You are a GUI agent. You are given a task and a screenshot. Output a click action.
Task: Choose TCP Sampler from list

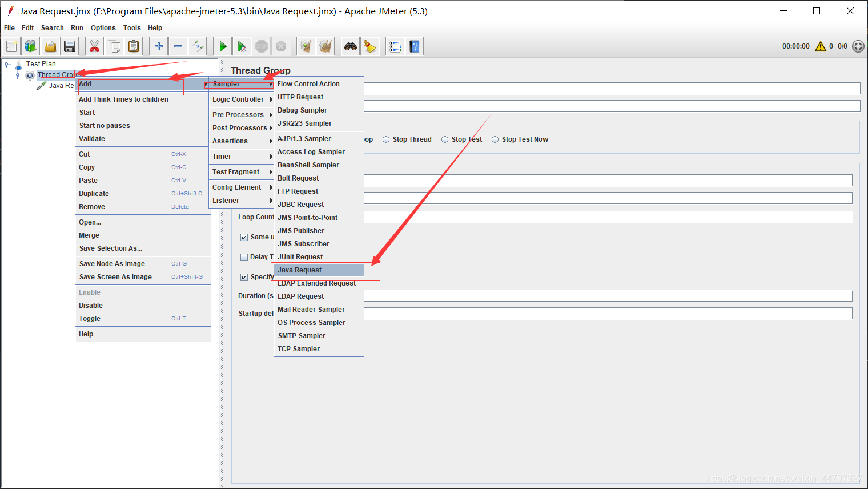coord(319,349)
